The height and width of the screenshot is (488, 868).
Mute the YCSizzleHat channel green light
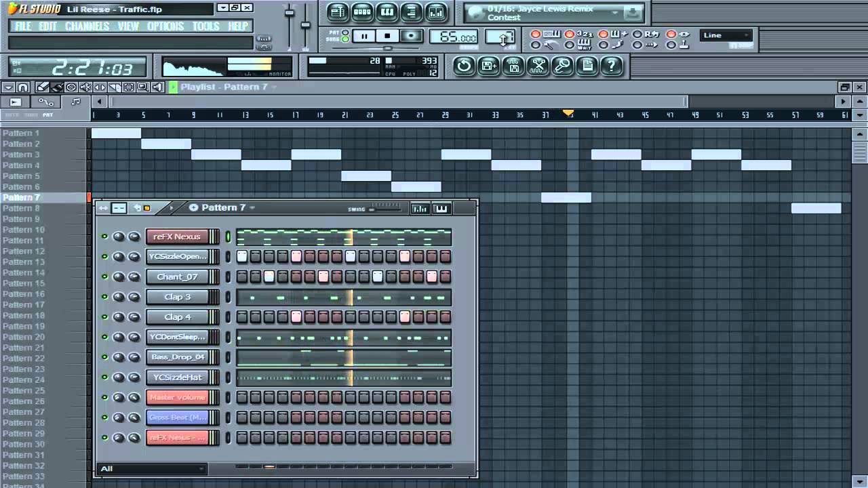(104, 378)
